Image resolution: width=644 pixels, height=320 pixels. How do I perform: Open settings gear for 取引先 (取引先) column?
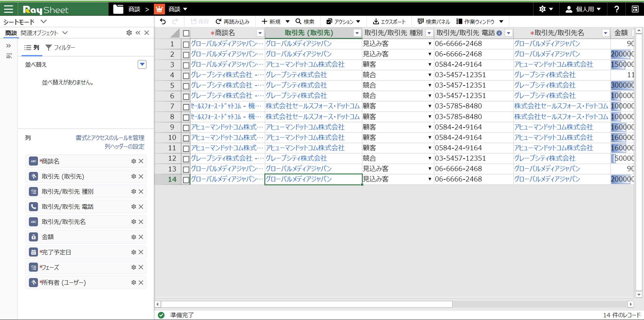tap(134, 176)
